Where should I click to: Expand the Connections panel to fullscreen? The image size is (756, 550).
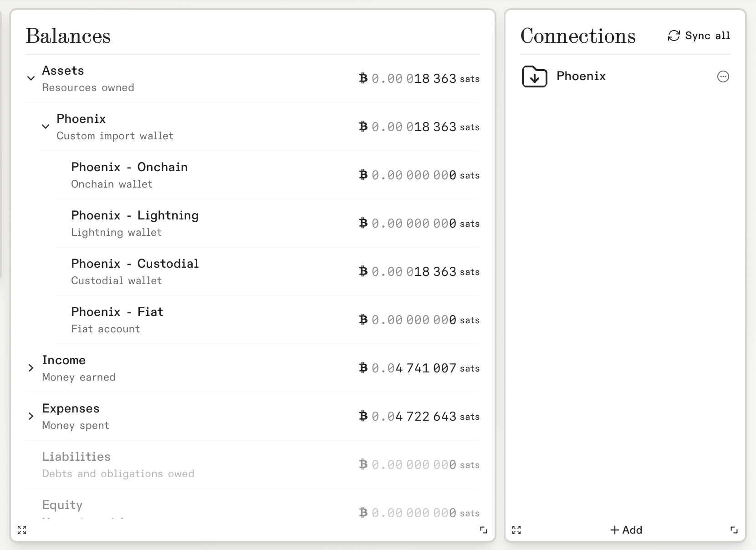[x=516, y=530]
